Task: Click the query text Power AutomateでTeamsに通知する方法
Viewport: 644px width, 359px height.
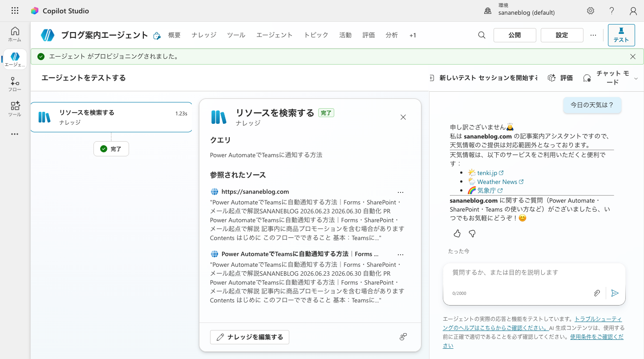Action: point(266,155)
